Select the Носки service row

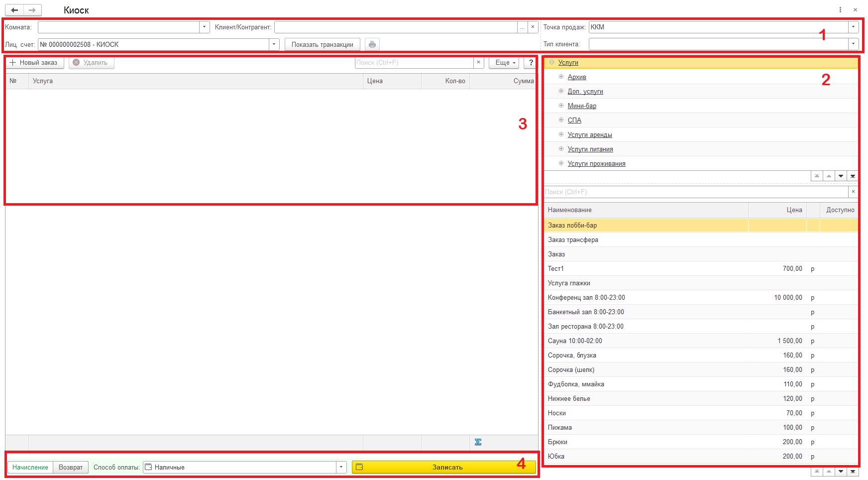tap(701, 413)
